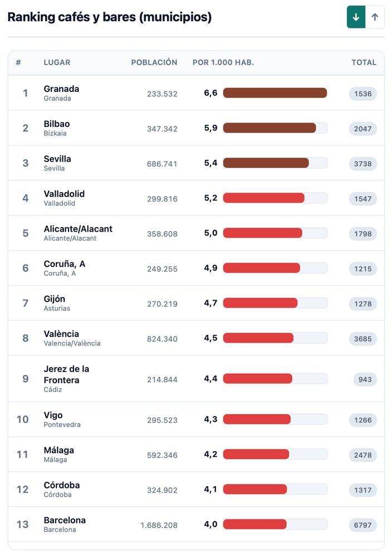The height and width of the screenshot is (557, 392).
Task: Sort ranking in ascending order
Action: pos(375,17)
